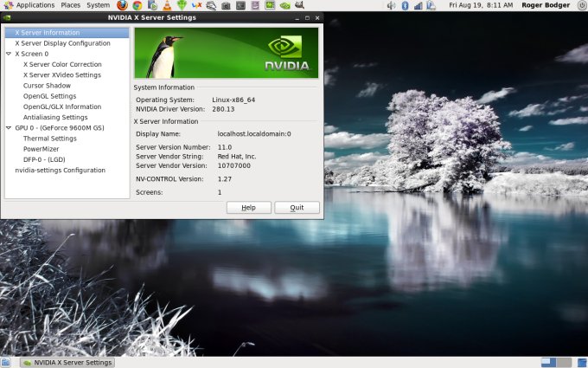This screenshot has width=588, height=368.
Task: Click the NVIDIA penguin banner image
Action: 227,53
